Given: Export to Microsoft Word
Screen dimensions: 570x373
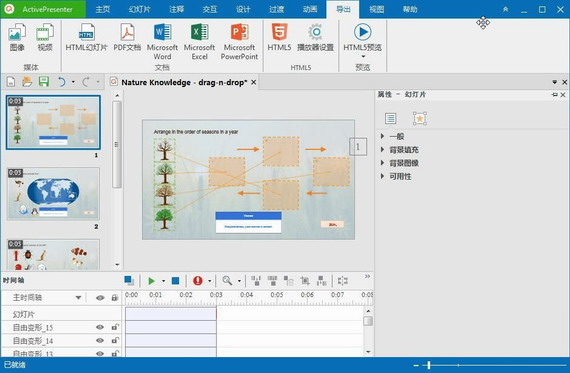Looking at the screenshot, I should click(162, 41).
